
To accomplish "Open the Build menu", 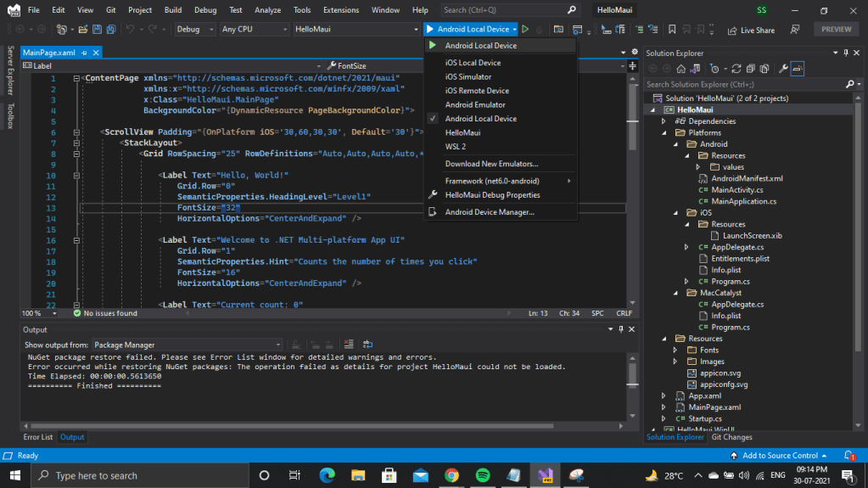I will coord(173,10).
